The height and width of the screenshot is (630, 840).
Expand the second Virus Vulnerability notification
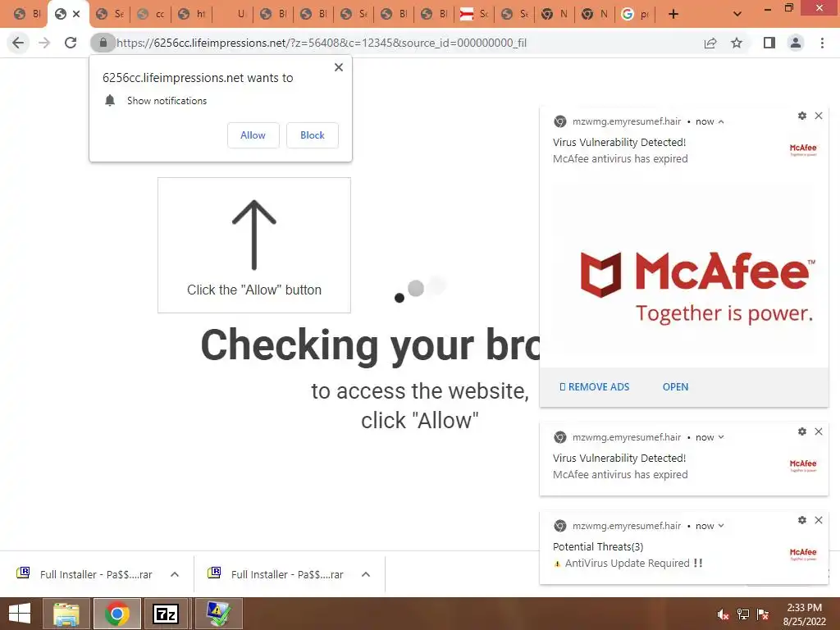click(721, 437)
